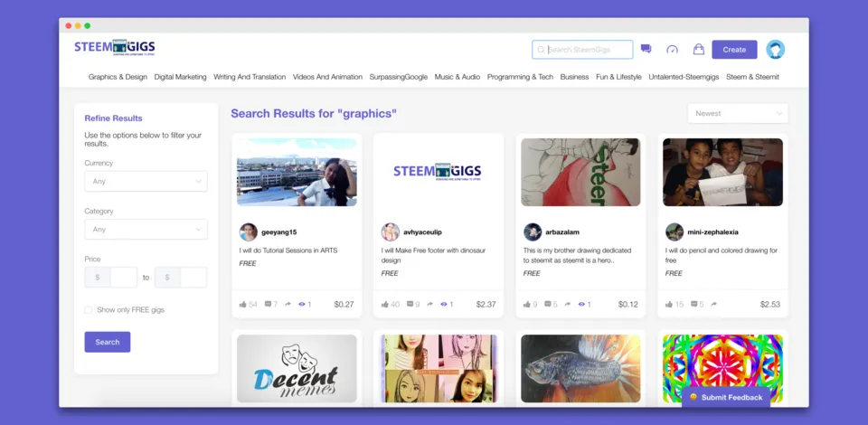
Task: Click the minimum price input
Action: 124,278
